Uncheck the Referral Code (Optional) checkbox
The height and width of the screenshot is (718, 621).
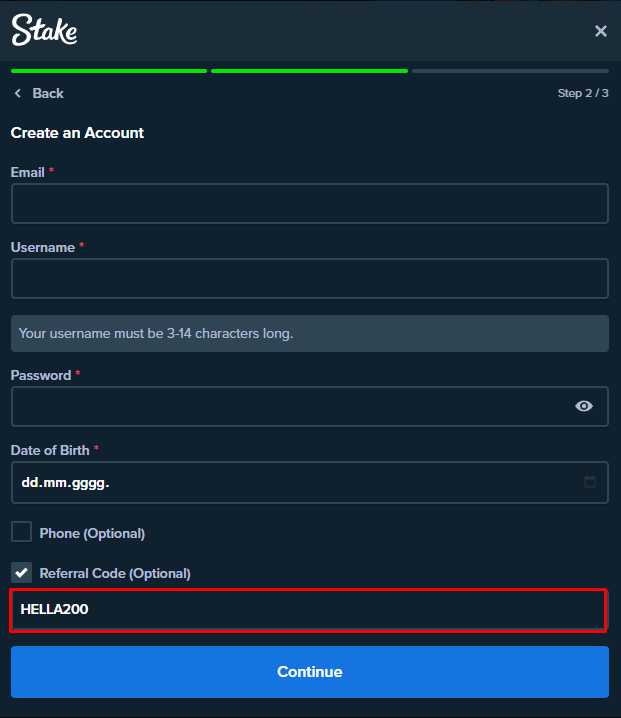coord(21,572)
